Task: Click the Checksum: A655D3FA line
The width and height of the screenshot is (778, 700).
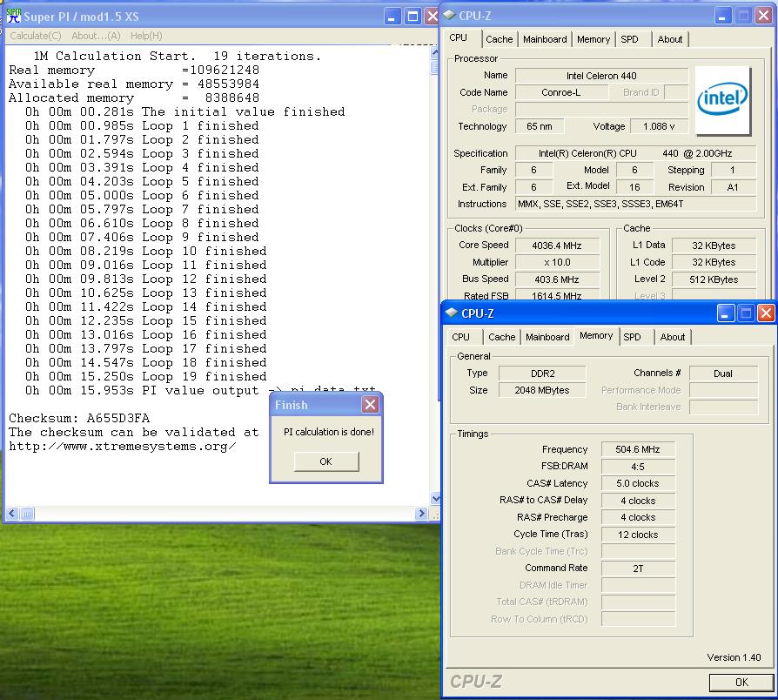Action: [79, 418]
